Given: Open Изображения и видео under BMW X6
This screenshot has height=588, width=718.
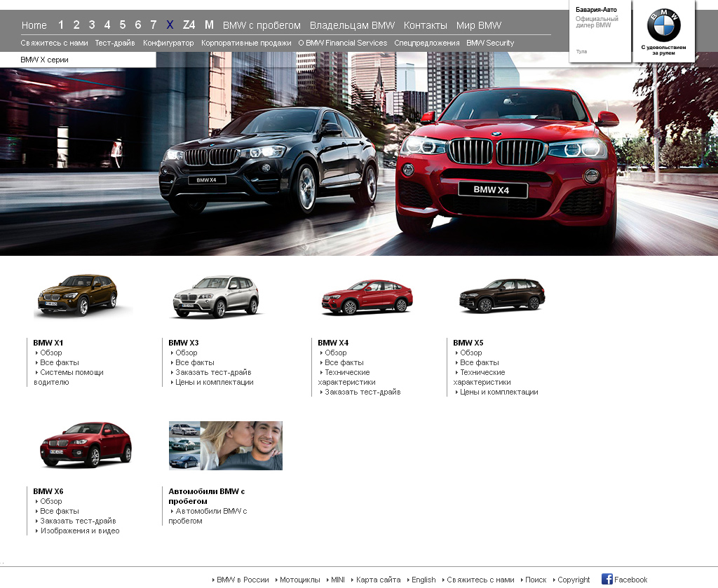Looking at the screenshot, I should point(80,531).
